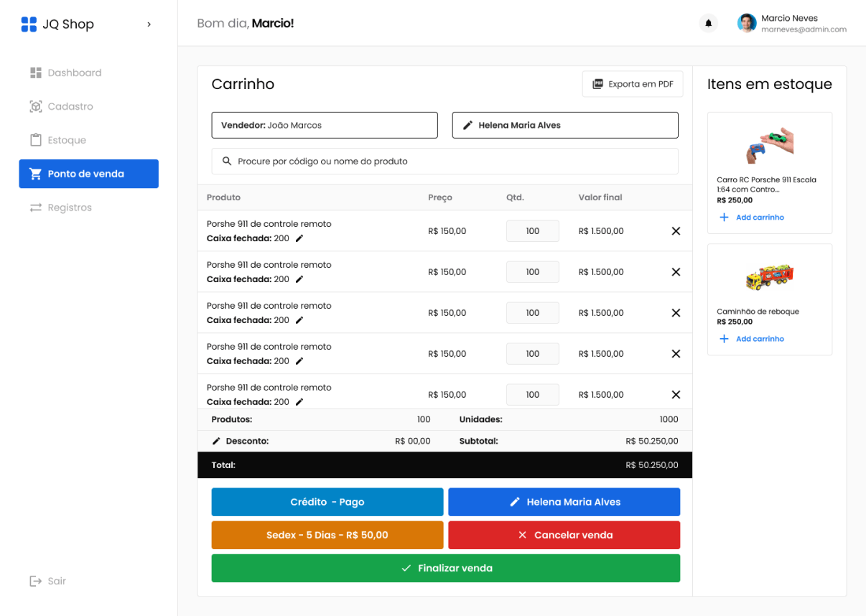Viewport: 866px width, 616px height.
Task: Click the JQ Shop logo icon
Action: coord(29,24)
